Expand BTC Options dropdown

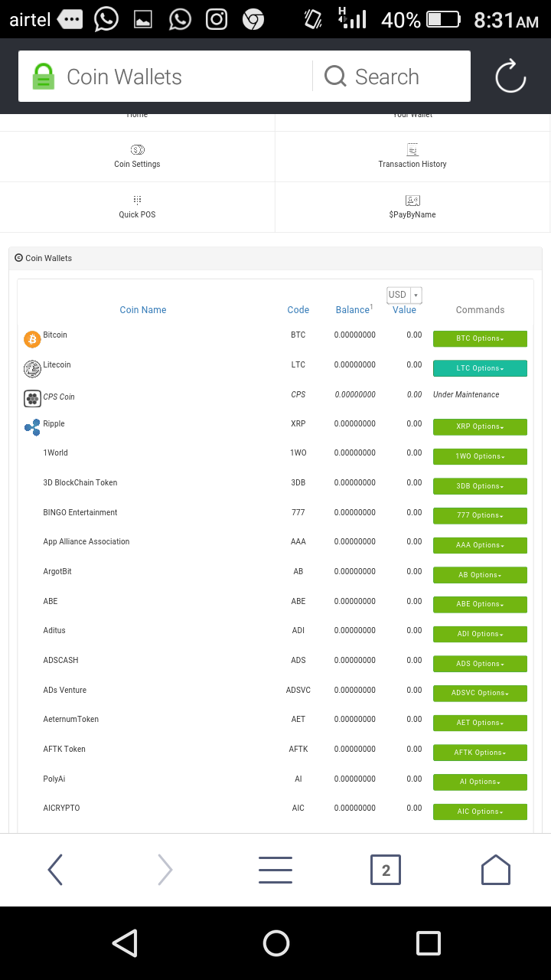coord(480,338)
